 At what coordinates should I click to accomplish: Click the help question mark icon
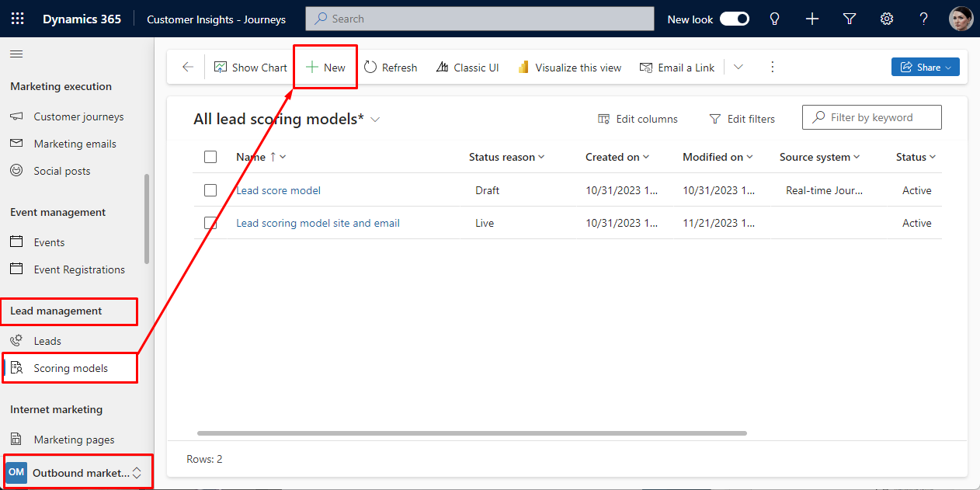(924, 19)
